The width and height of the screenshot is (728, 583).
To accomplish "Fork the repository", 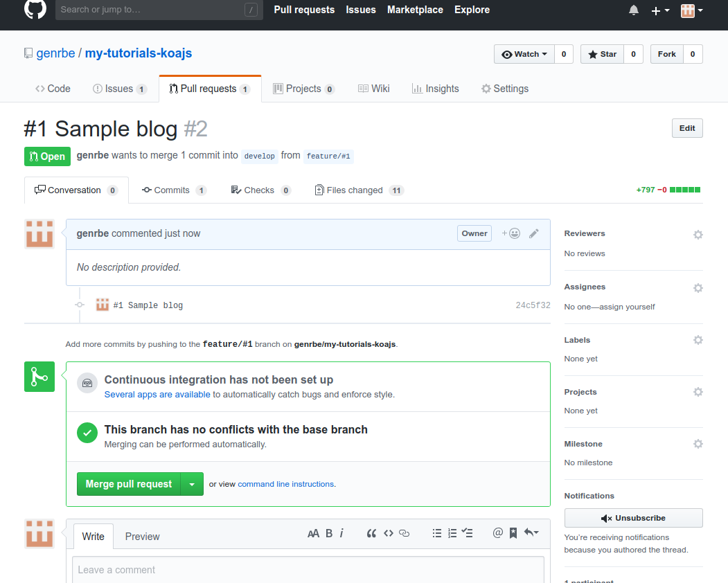I will [667, 54].
